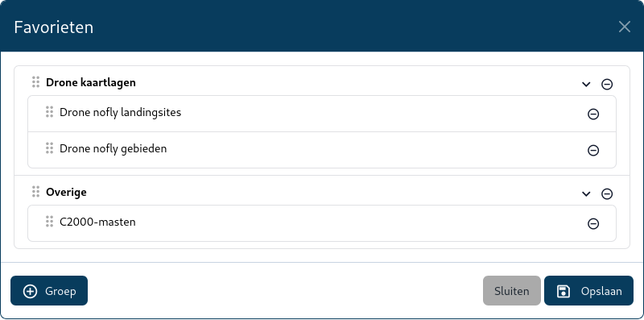The height and width of the screenshot is (320, 644).
Task: Remove Drone nofly gebieden layer
Action: [593, 150]
